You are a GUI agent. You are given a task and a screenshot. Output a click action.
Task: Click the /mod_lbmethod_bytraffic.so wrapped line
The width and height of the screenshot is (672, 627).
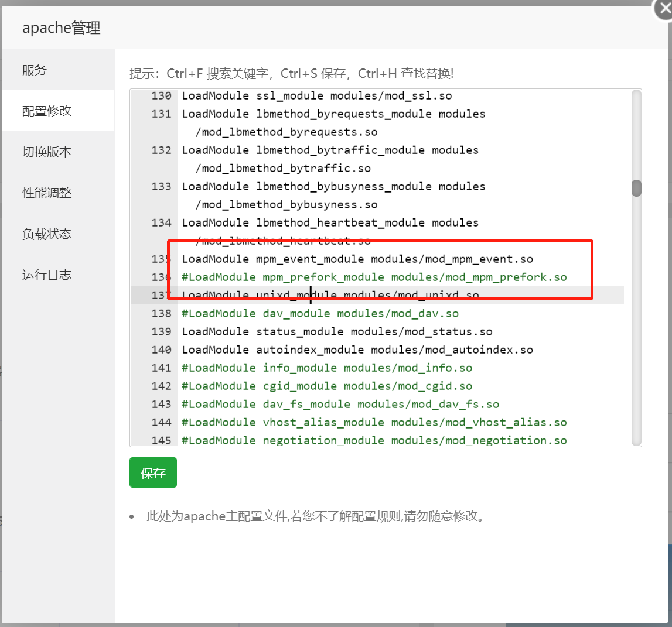click(283, 169)
